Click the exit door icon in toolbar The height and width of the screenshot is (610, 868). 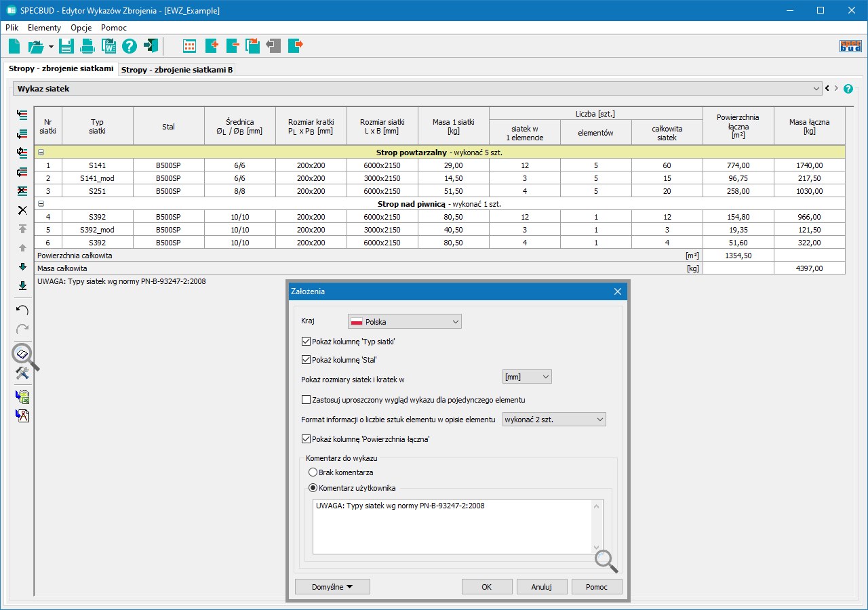click(151, 46)
